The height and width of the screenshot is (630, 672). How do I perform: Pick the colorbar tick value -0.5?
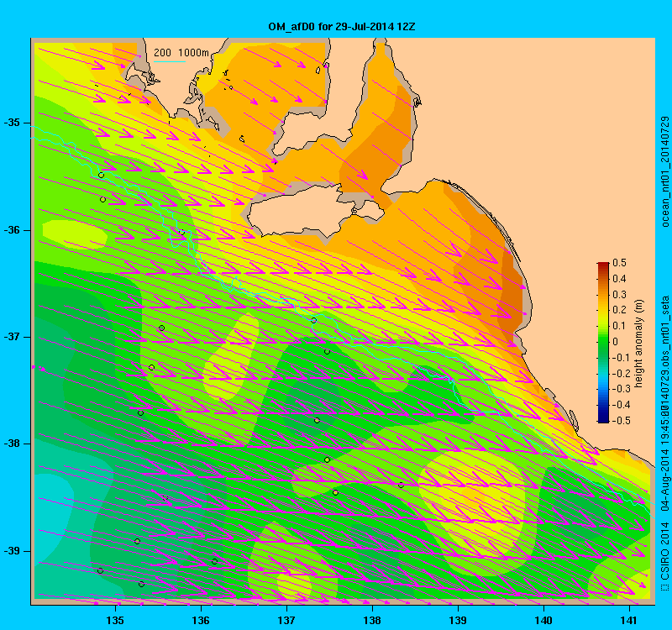tap(620, 421)
